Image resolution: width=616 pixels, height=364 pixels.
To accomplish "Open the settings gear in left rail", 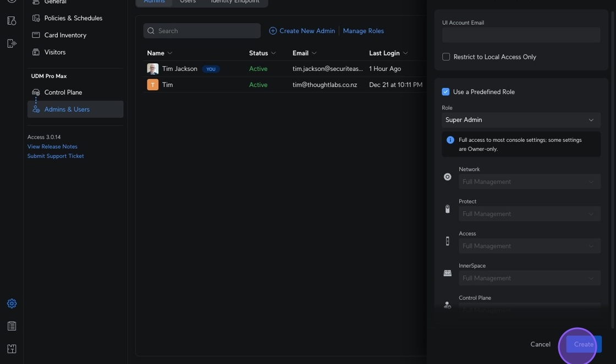I will tap(12, 304).
